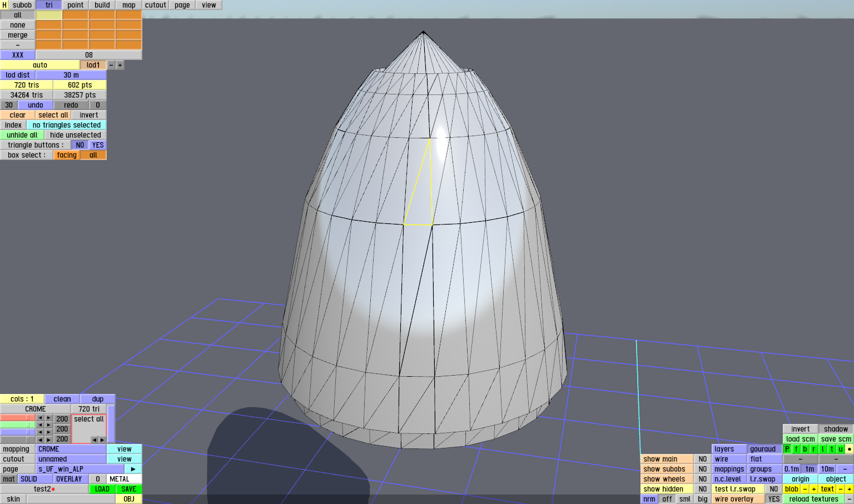
Task: Switch to the point mode tab
Action: coord(76,5)
